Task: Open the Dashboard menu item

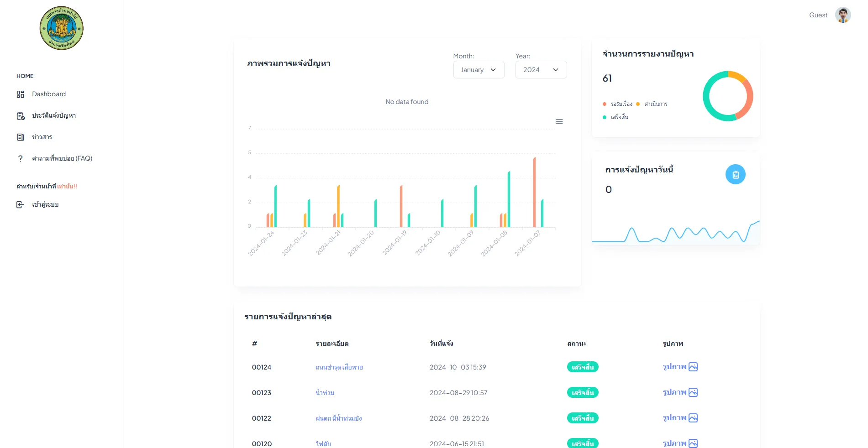Action: coord(48,94)
